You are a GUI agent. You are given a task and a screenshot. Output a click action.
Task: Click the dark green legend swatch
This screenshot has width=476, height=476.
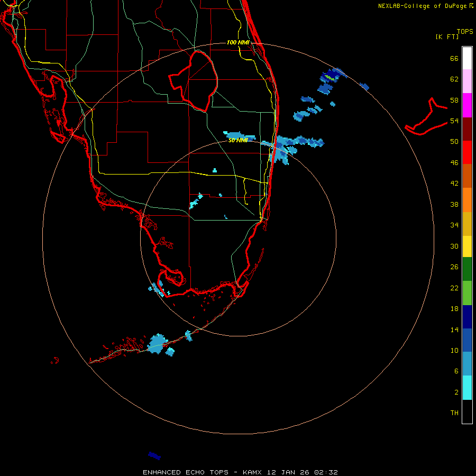point(467,269)
